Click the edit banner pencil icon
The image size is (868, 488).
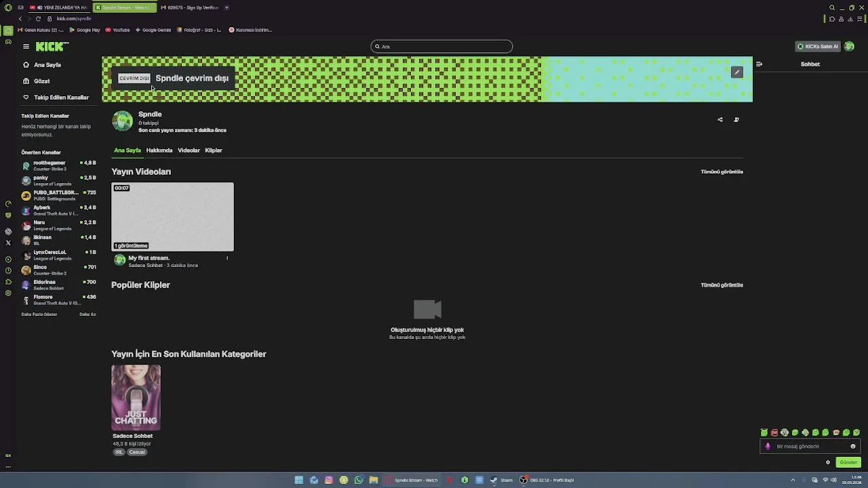click(737, 72)
